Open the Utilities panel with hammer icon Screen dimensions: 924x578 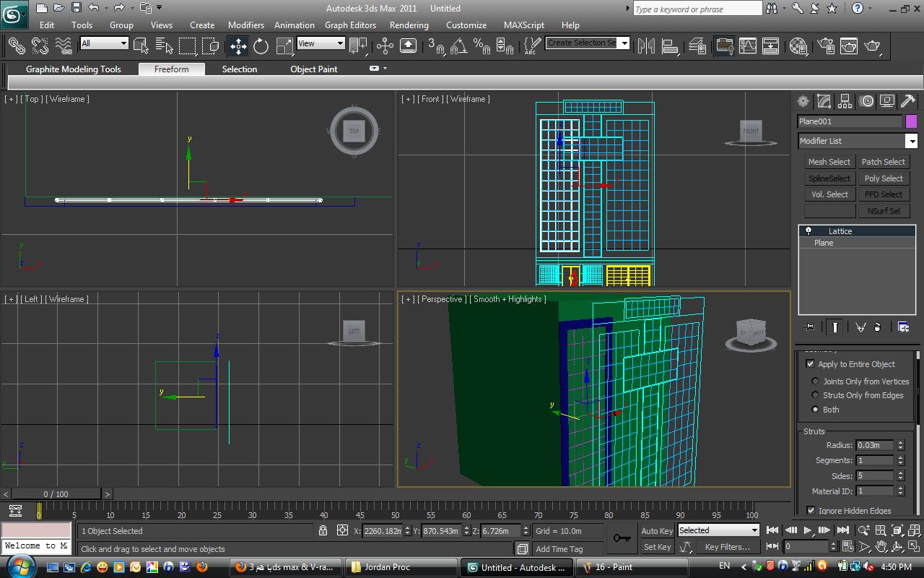(908, 102)
